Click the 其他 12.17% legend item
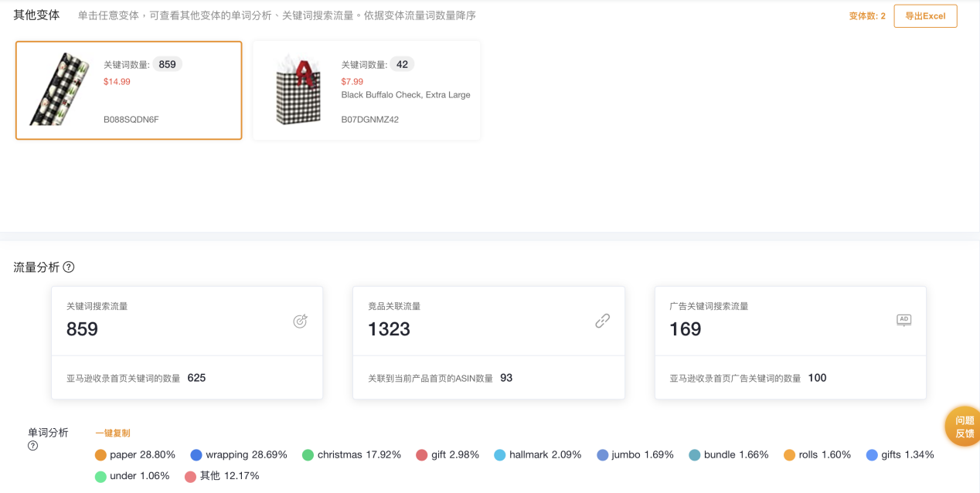 (222, 476)
